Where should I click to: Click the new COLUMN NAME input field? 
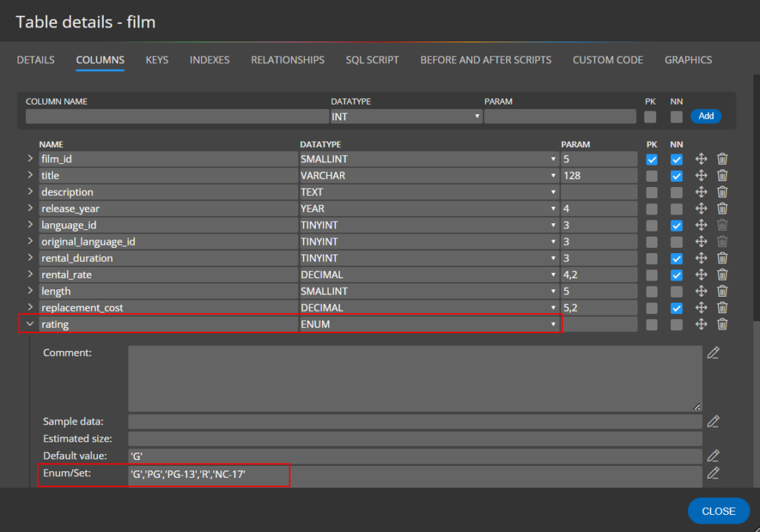point(177,116)
